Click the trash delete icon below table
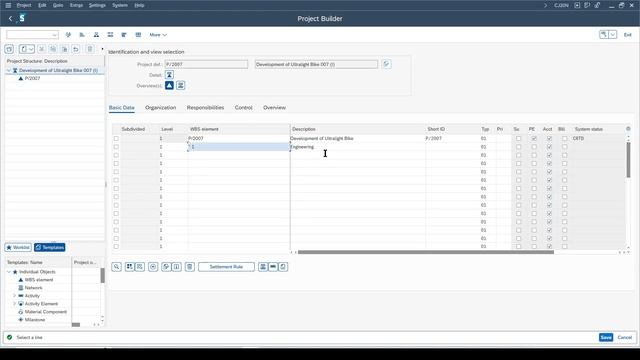640x360 pixels. 189,267
